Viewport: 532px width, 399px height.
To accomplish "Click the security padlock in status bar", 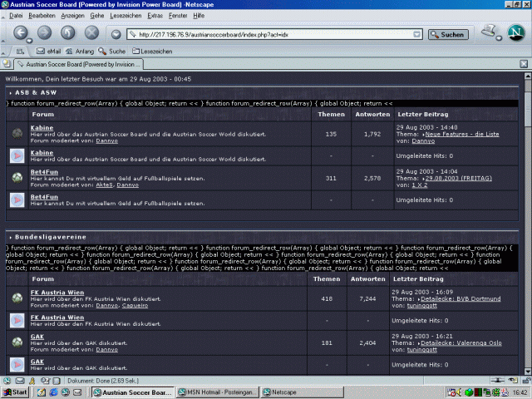I will tap(526, 381).
